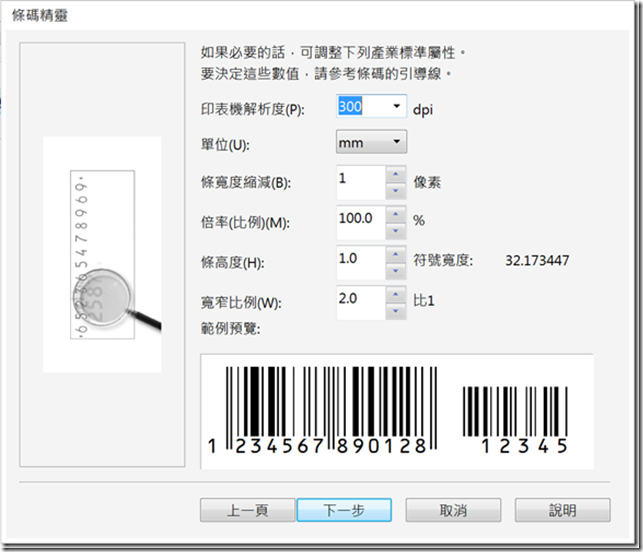Open the printer resolution dropdown arrow
643x552 pixels.
click(396, 107)
